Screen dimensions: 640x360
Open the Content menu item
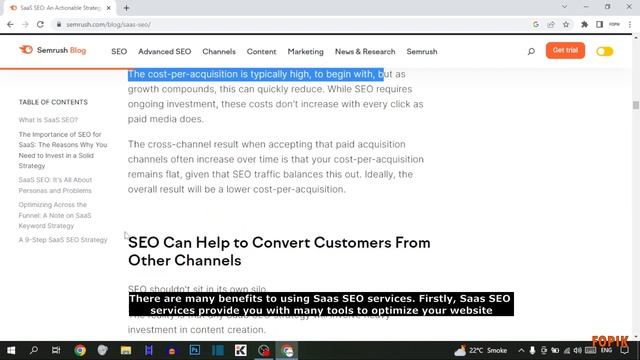(x=261, y=52)
